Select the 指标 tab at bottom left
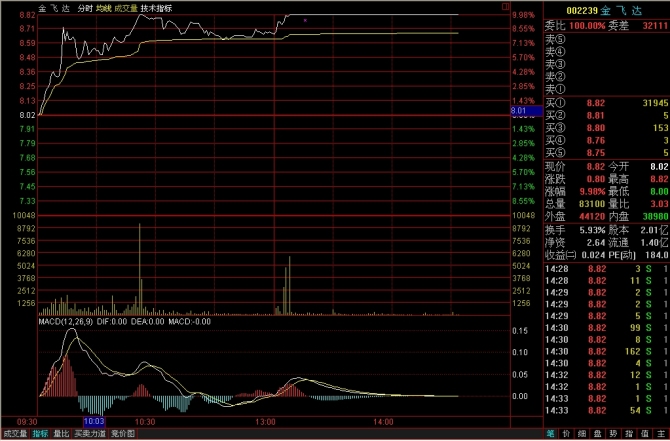Screen dimensions: 670x441 [40, 434]
